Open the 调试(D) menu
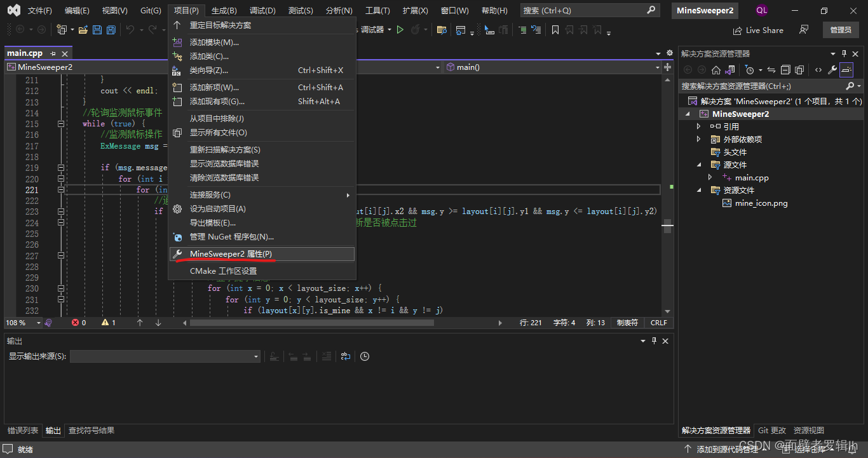 pos(262,10)
